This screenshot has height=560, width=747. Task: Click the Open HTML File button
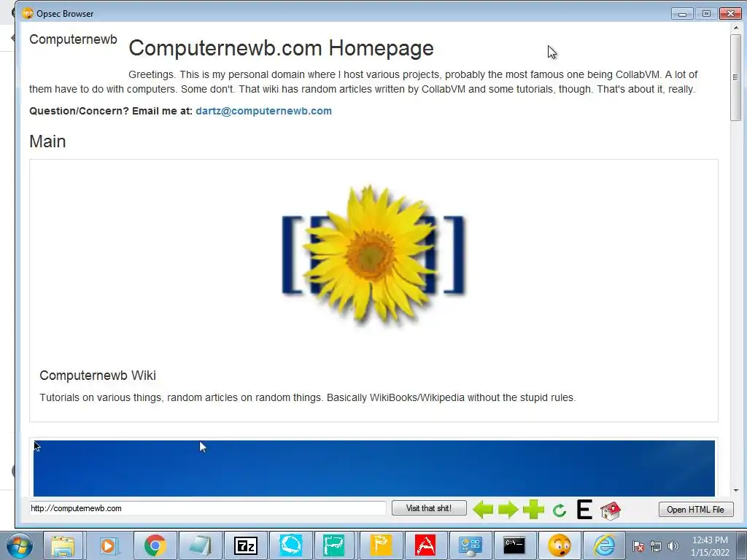[x=695, y=510]
